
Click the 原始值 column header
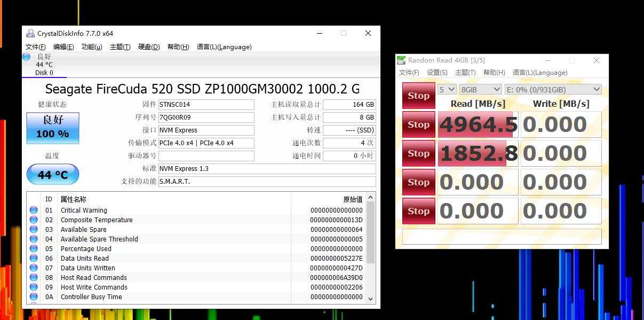[x=329, y=199]
